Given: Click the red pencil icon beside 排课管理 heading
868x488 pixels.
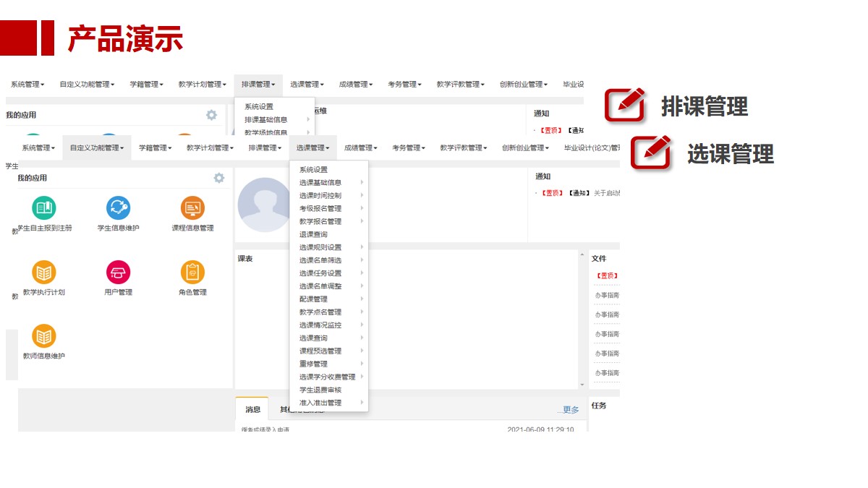Looking at the screenshot, I should coord(624,106).
